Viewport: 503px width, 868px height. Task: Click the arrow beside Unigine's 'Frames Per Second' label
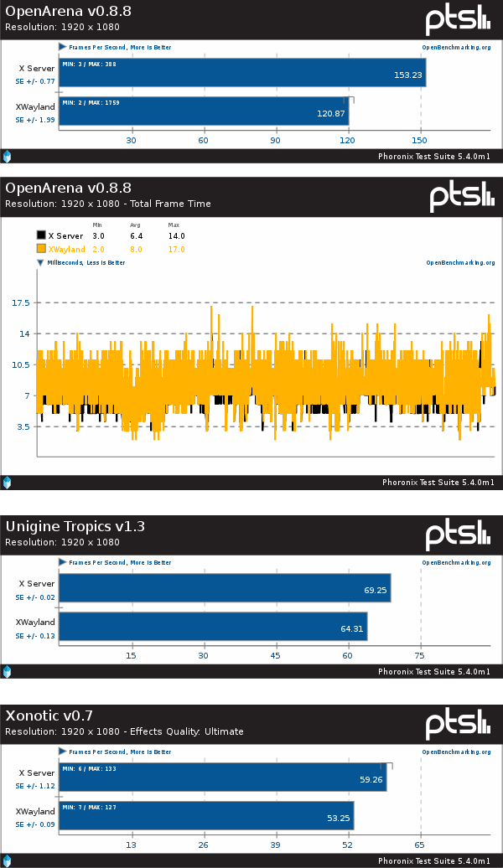[x=62, y=563]
